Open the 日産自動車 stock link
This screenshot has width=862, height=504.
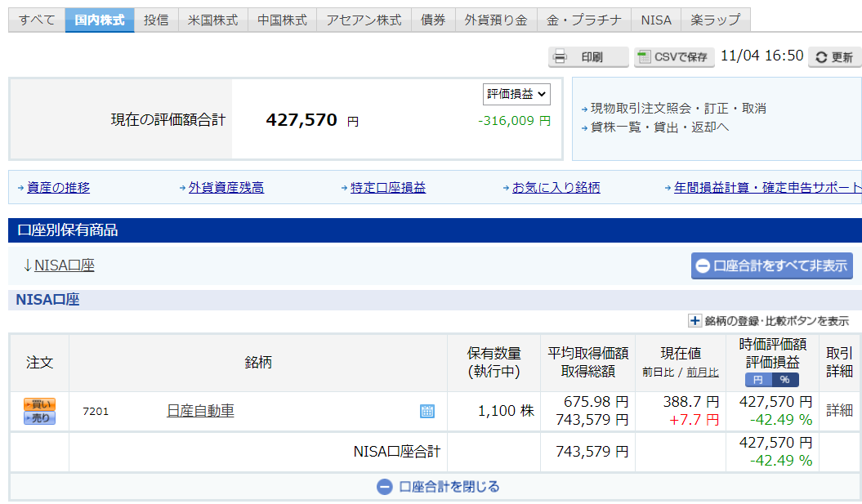pyautogui.click(x=201, y=411)
